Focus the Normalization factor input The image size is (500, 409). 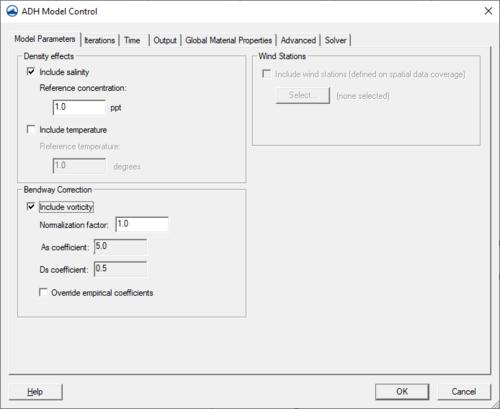[x=142, y=224]
